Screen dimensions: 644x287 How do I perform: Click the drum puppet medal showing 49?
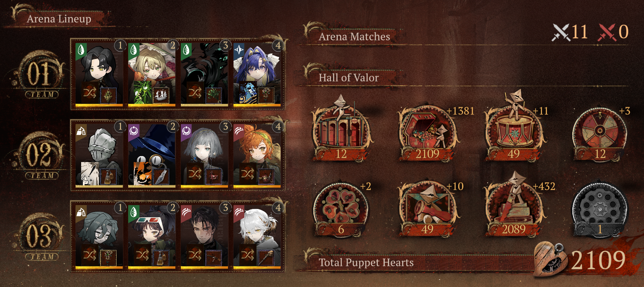[514, 129]
